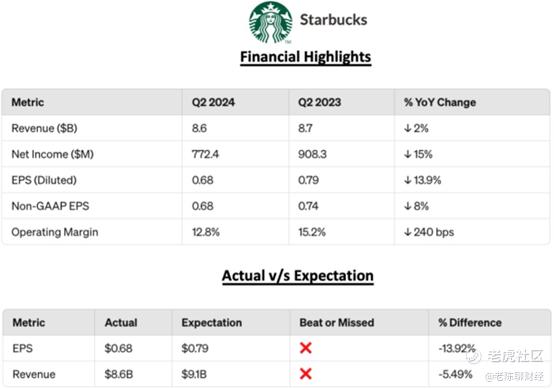
Task: Click the red X in Revenue row
Action: pyautogui.click(x=306, y=374)
